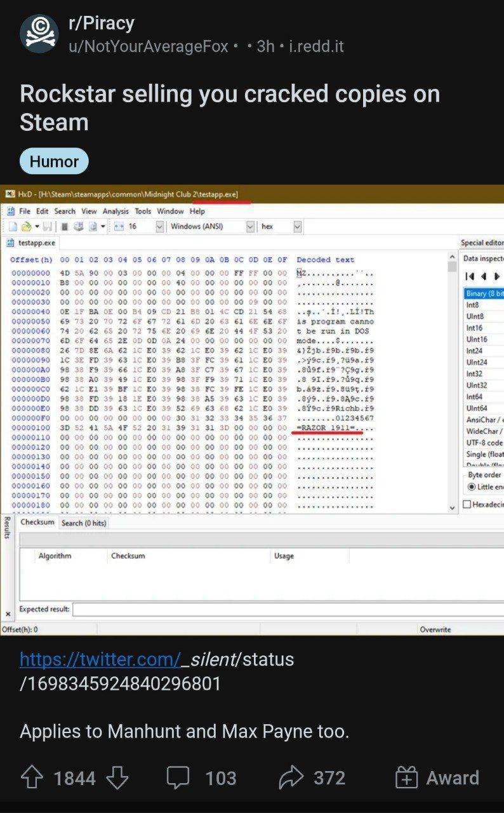
Task: Open the comments icon beside 103
Action: click(x=178, y=777)
